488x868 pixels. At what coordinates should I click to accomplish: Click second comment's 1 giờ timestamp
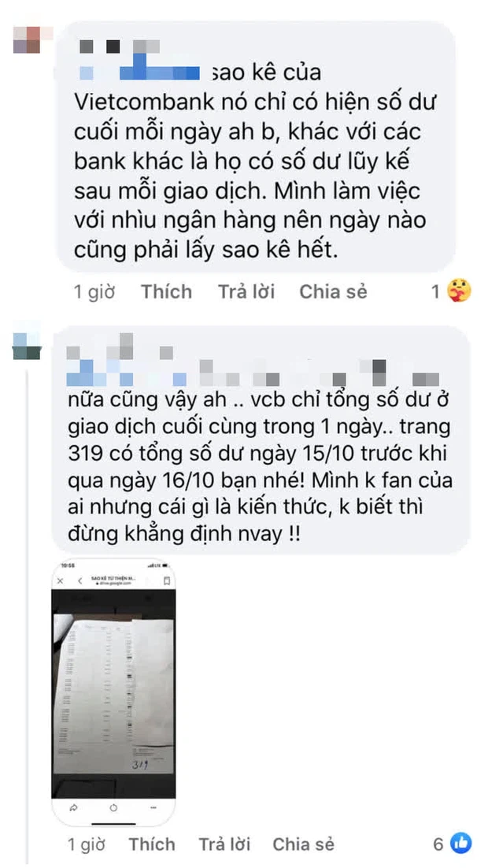(87, 844)
